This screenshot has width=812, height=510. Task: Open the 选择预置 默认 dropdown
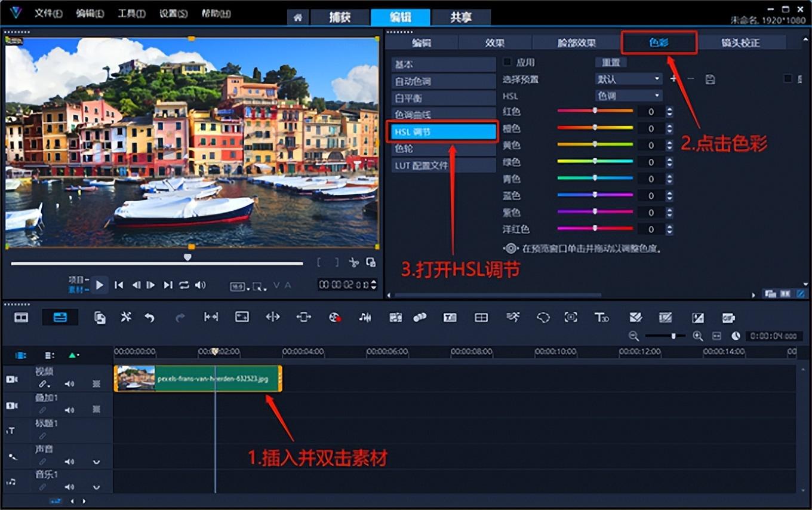coord(629,79)
